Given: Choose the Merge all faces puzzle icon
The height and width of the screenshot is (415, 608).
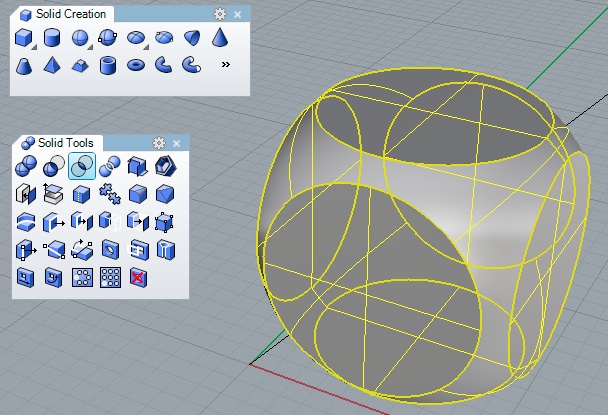Looking at the screenshot, I should 110,194.
